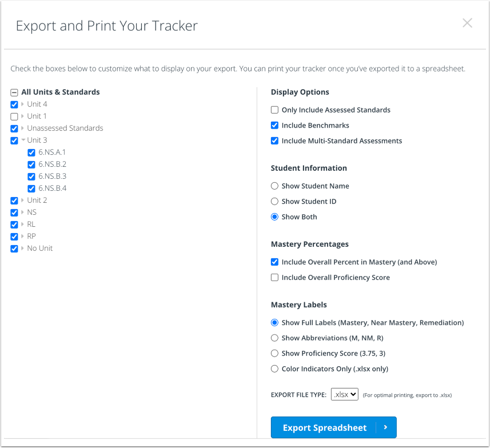
Task: Check Only Include Assessed Standards
Action: 274,110
